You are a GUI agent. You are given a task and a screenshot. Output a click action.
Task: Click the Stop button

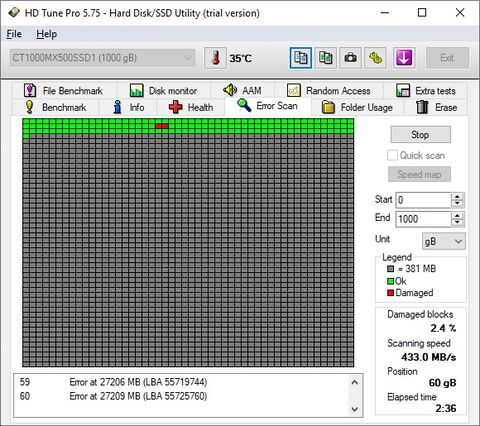pos(420,135)
